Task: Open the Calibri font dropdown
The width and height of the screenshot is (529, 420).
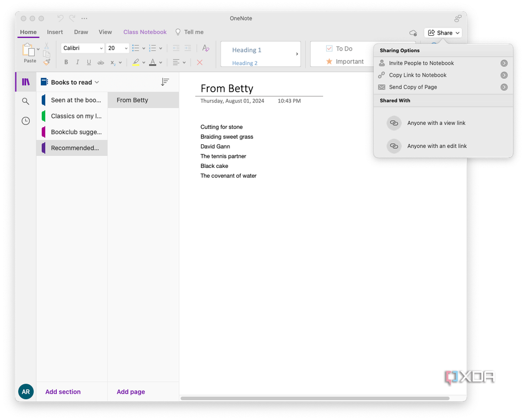Action: [82, 48]
